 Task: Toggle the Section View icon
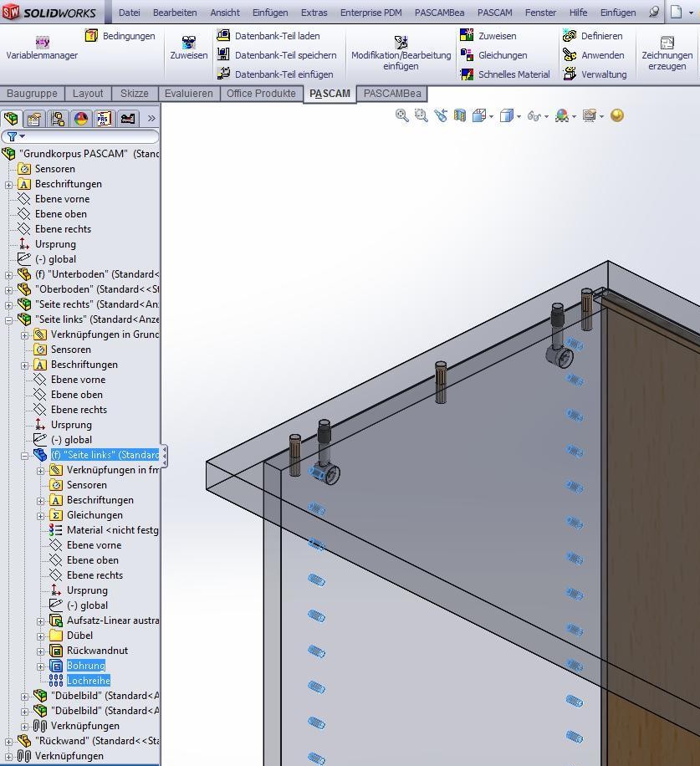pyautogui.click(x=459, y=116)
